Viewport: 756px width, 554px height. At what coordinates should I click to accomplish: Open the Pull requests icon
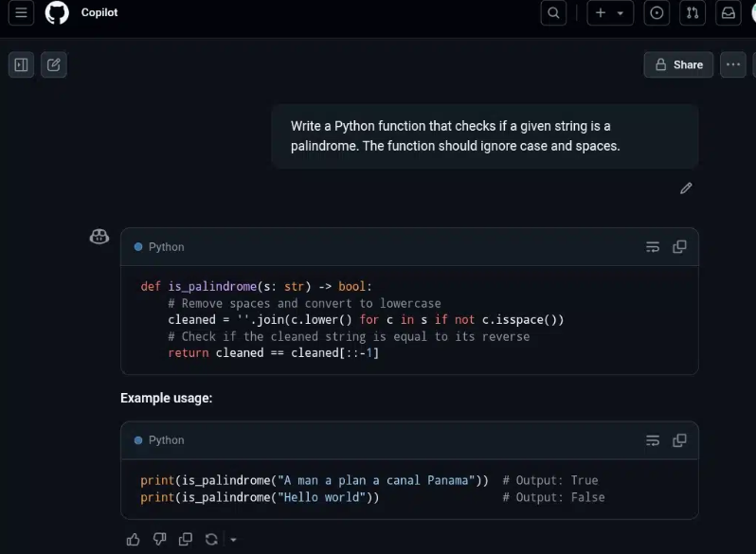coord(693,13)
